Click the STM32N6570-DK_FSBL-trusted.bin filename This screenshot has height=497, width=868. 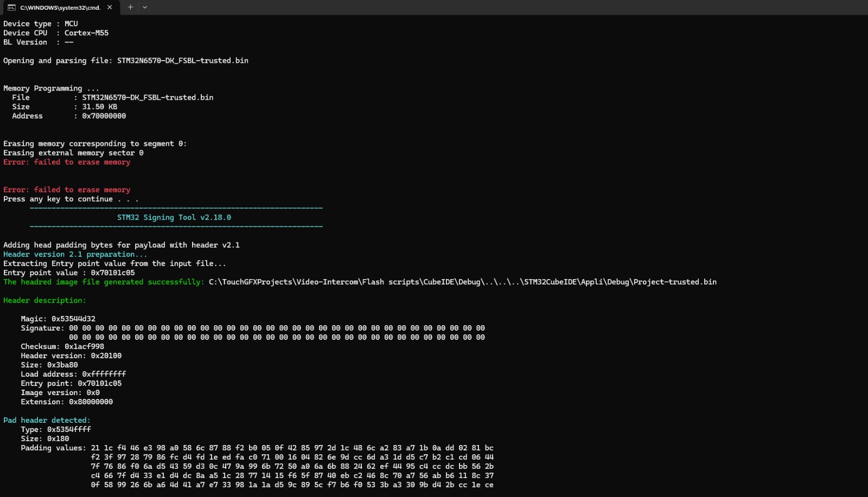tap(146, 98)
